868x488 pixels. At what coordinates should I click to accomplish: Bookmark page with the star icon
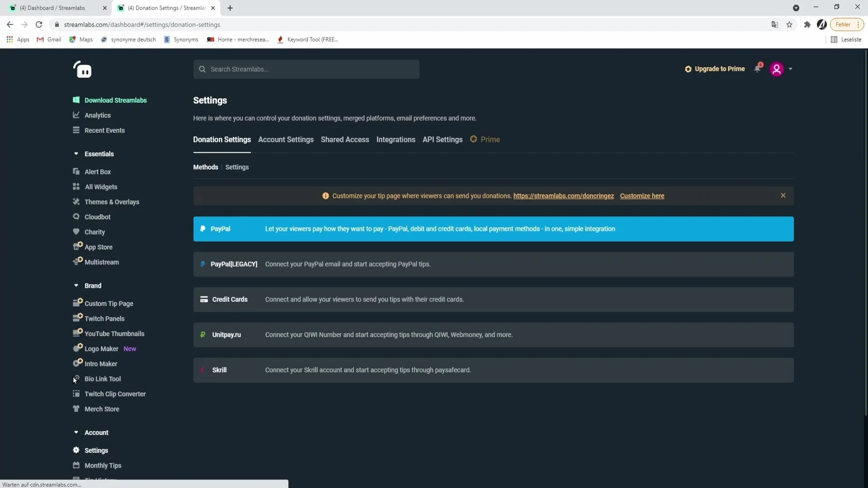(789, 24)
